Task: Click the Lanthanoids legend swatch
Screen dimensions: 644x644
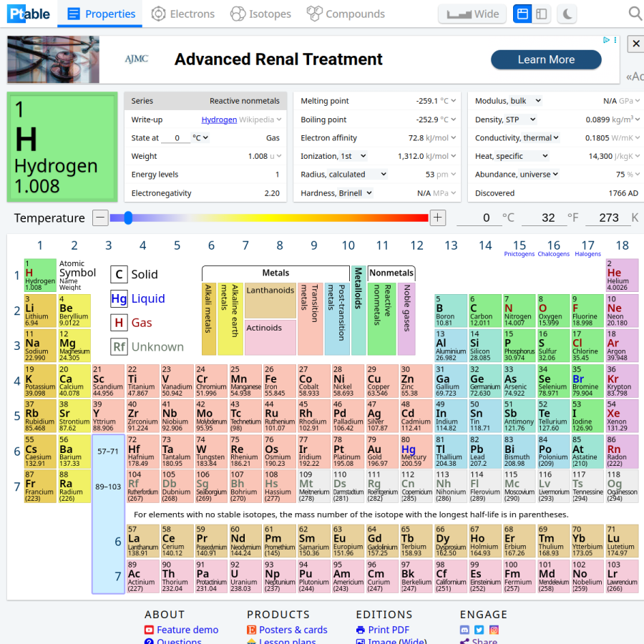Action: coord(270,301)
